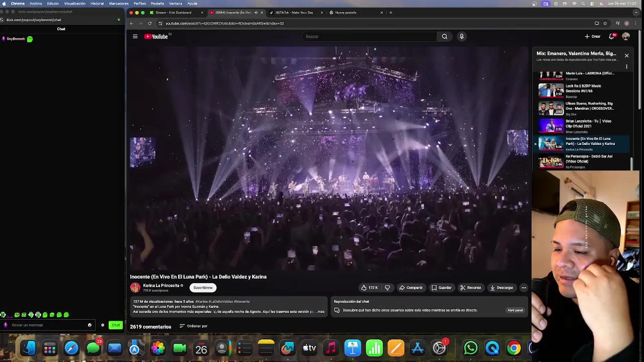Go back with Chrome back arrow
644x362 pixels.
pyautogui.click(x=132, y=23)
